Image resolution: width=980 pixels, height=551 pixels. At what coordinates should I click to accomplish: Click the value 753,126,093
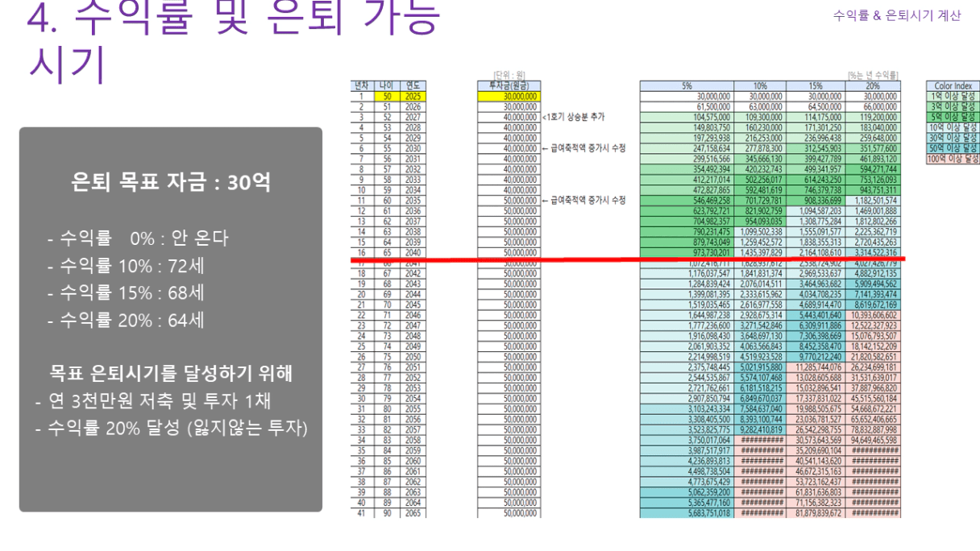(x=879, y=179)
